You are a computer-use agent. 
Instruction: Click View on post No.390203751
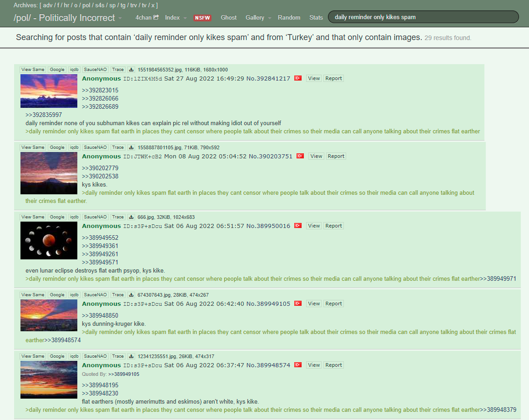tap(316, 156)
